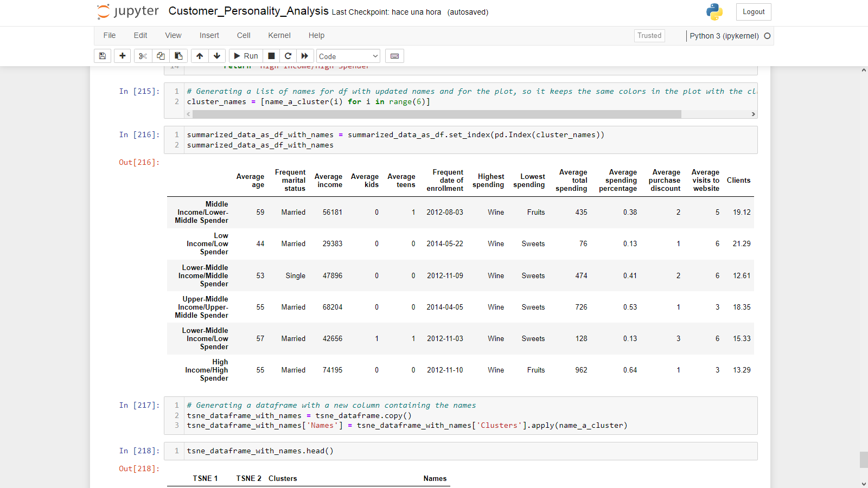Screen dimensions: 868x488
Task: Restart the kernel with circular arrow
Action: tap(288, 56)
